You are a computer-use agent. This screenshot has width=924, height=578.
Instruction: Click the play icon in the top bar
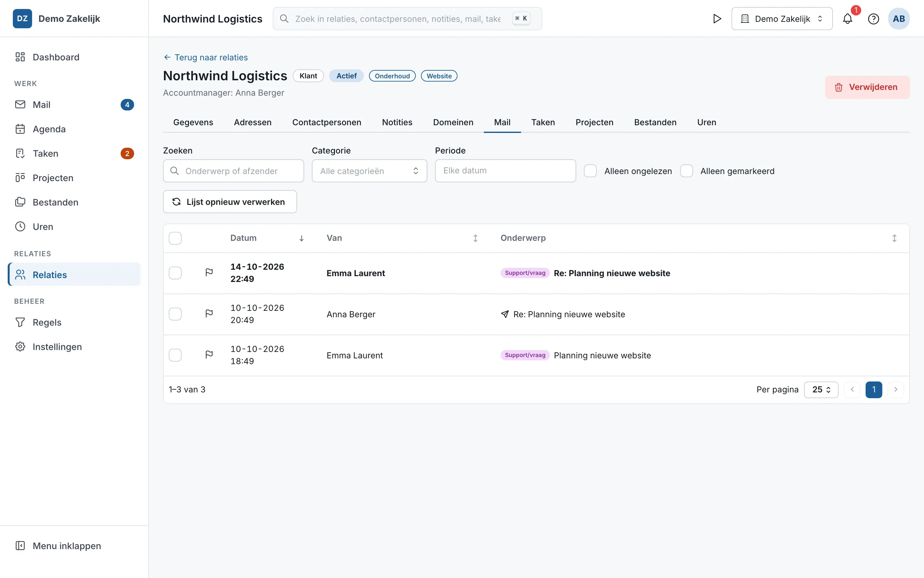pos(717,19)
